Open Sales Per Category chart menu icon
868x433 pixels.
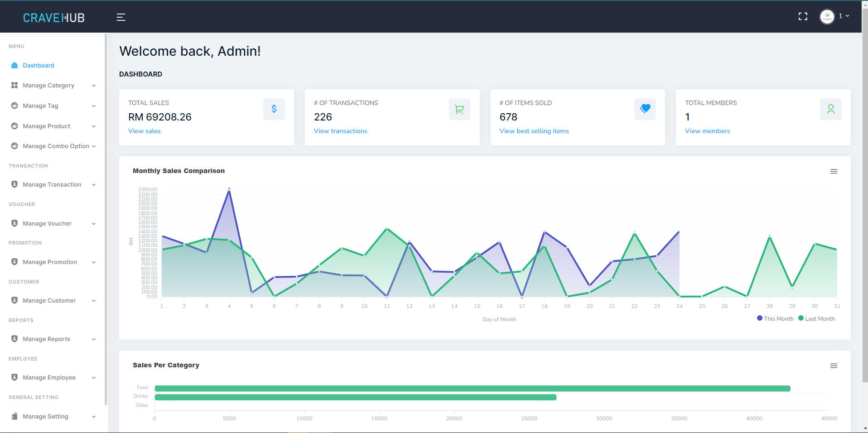[834, 366]
